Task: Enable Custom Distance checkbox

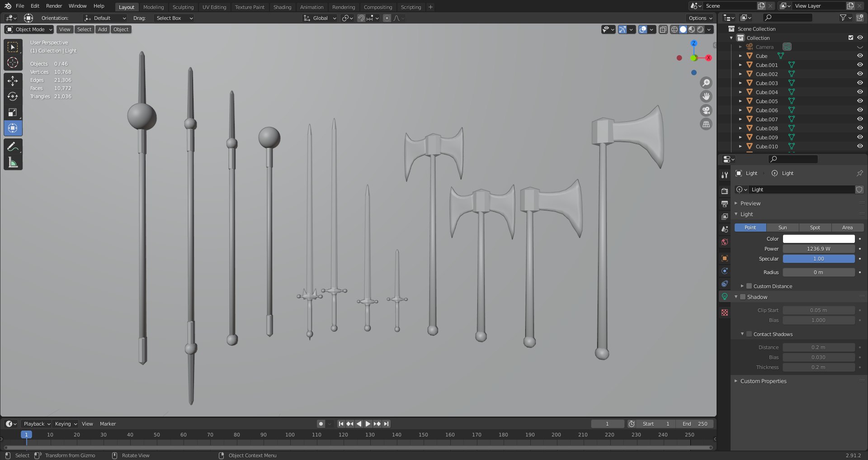Action: [749, 286]
